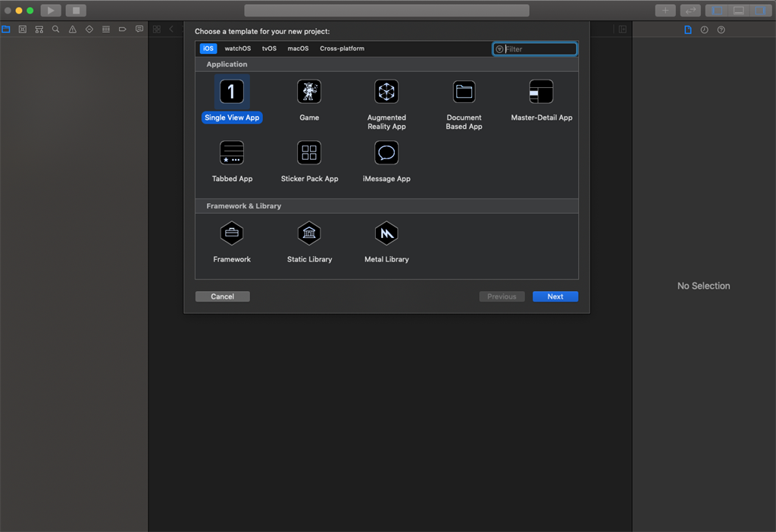Click the Next button
Screen dimensions: 776x532
click(x=555, y=296)
